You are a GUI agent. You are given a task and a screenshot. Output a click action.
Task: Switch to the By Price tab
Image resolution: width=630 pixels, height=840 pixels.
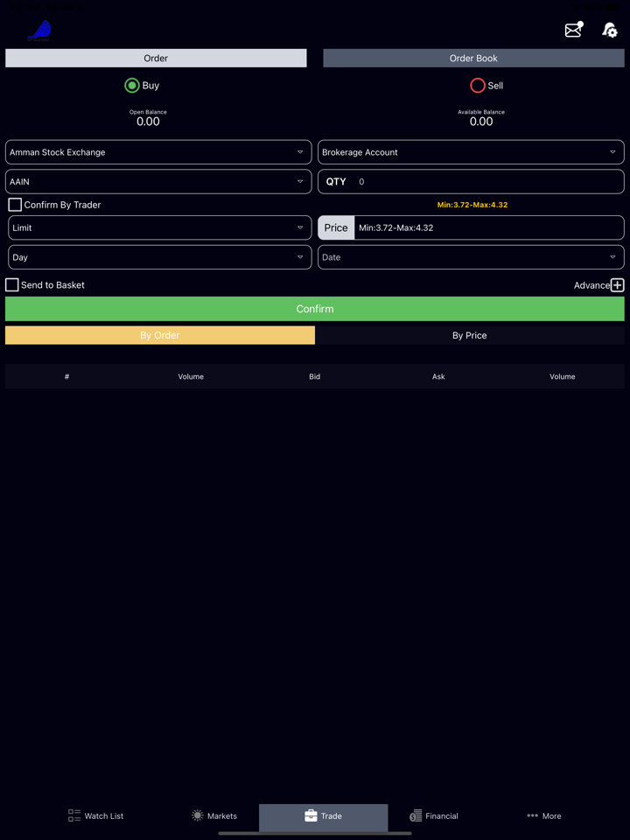click(470, 335)
